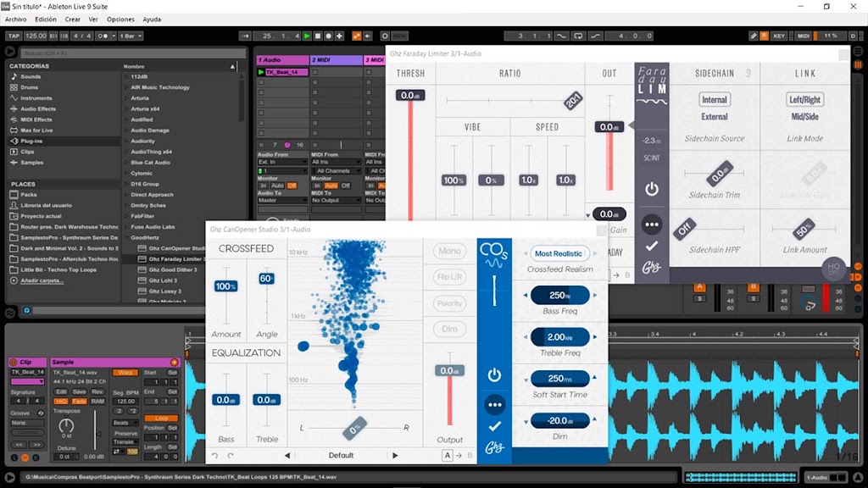Expand the FabFilter plug-in folder
868x488 pixels.
(126, 216)
